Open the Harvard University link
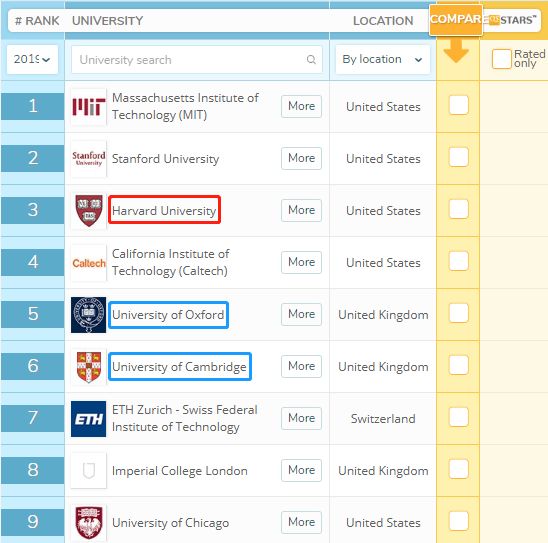Image resolution: width=548 pixels, height=543 pixels. tap(164, 210)
